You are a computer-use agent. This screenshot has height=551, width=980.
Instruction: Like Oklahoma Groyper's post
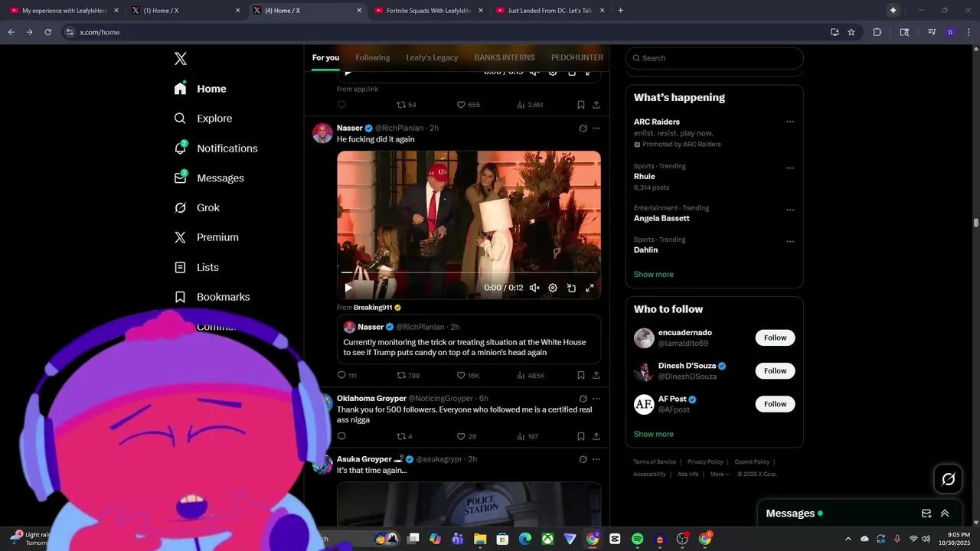pyautogui.click(x=466, y=437)
